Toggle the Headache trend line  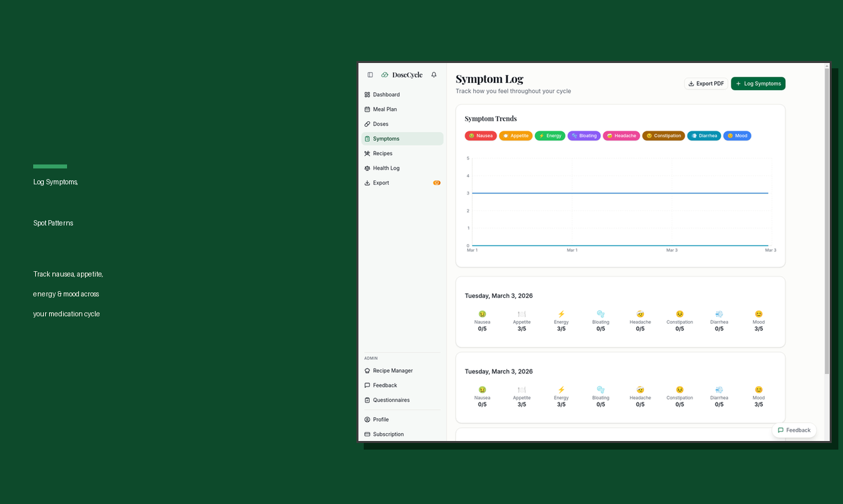tap(621, 136)
